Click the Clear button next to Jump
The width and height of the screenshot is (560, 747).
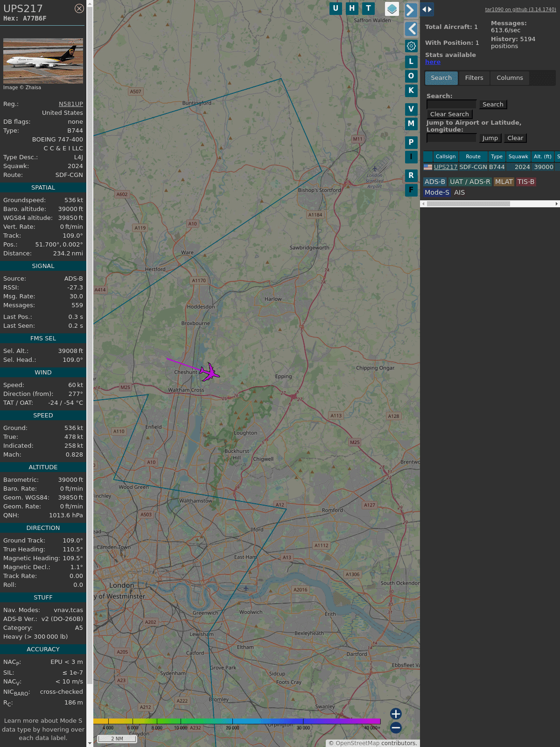click(x=515, y=138)
